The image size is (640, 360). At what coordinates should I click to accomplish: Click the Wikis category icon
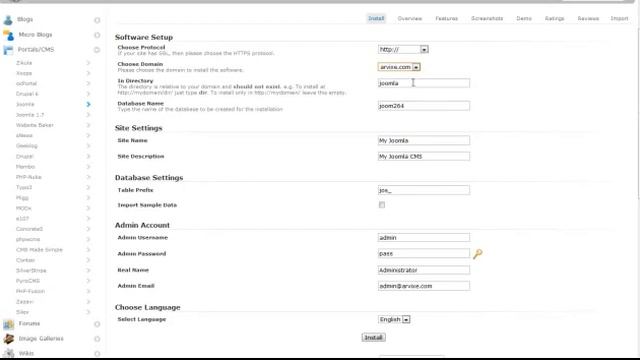point(9,353)
